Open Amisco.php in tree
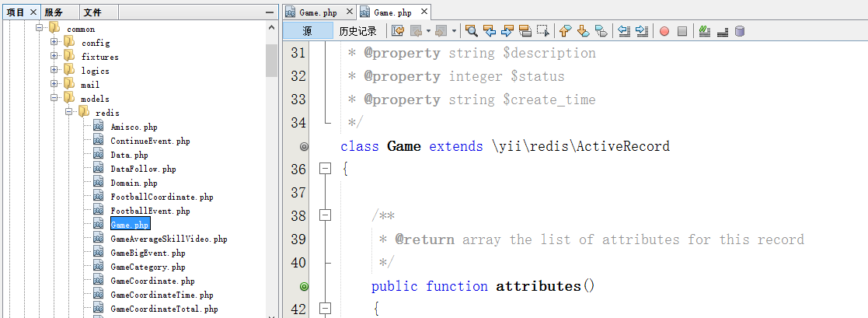 click(134, 127)
